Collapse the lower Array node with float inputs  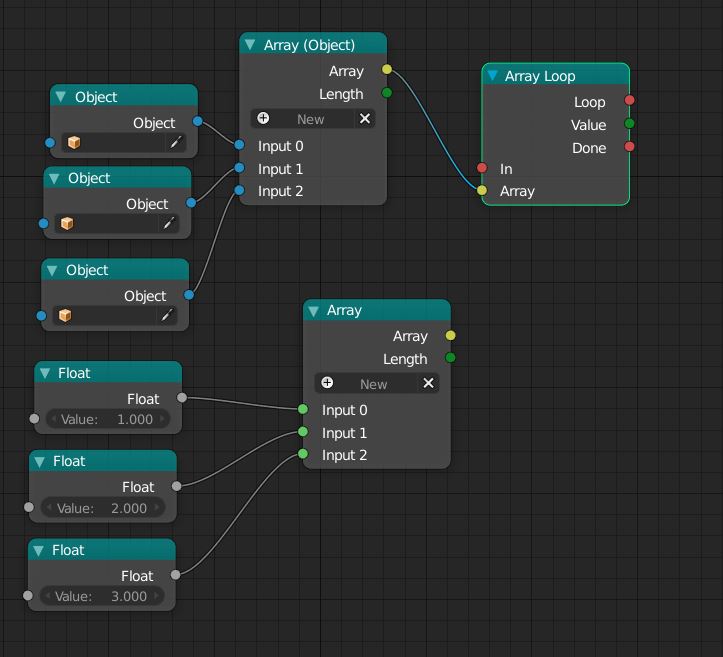pyautogui.click(x=314, y=311)
